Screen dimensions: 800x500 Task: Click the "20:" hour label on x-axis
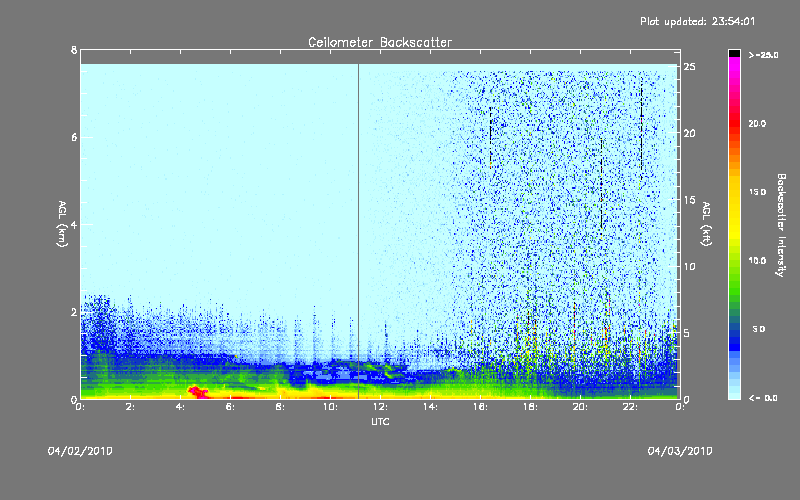coord(581,407)
